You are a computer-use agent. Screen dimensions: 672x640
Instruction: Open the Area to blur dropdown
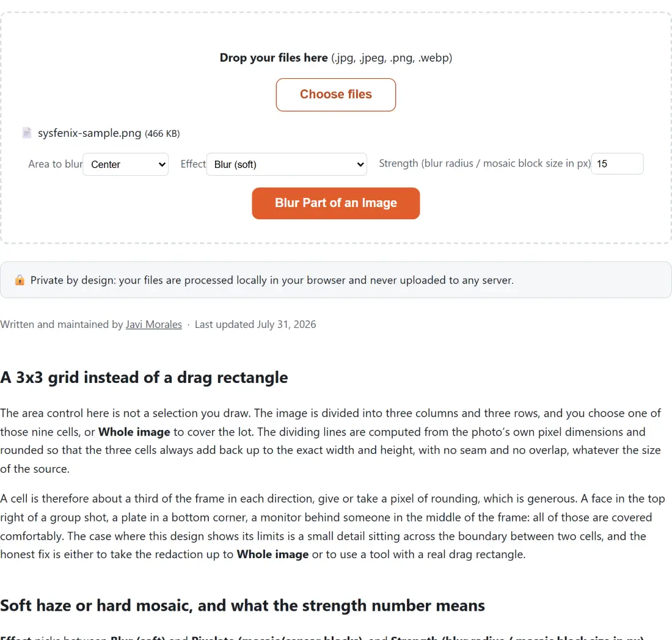click(126, 164)
